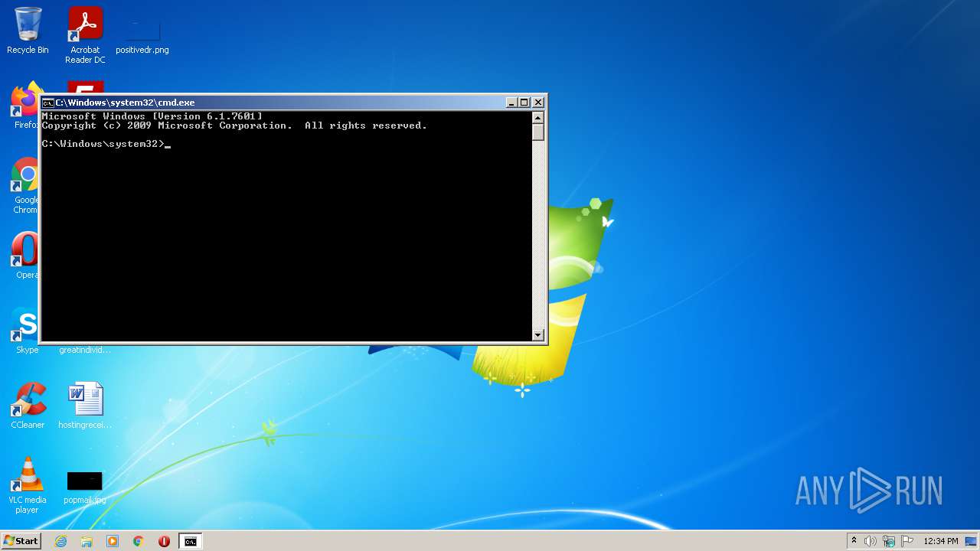Image resolution: width=980 pixels, height=551 pixels.
Task: Select the Google Chrome desktop shortcut
Action: 25,186
